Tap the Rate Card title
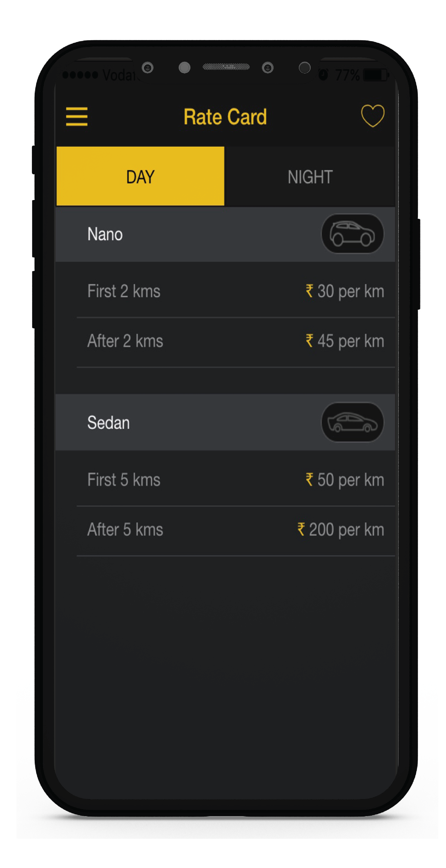The width and height of the screenshot is (446, 868). pyautogui.click(x=225, y=117)
